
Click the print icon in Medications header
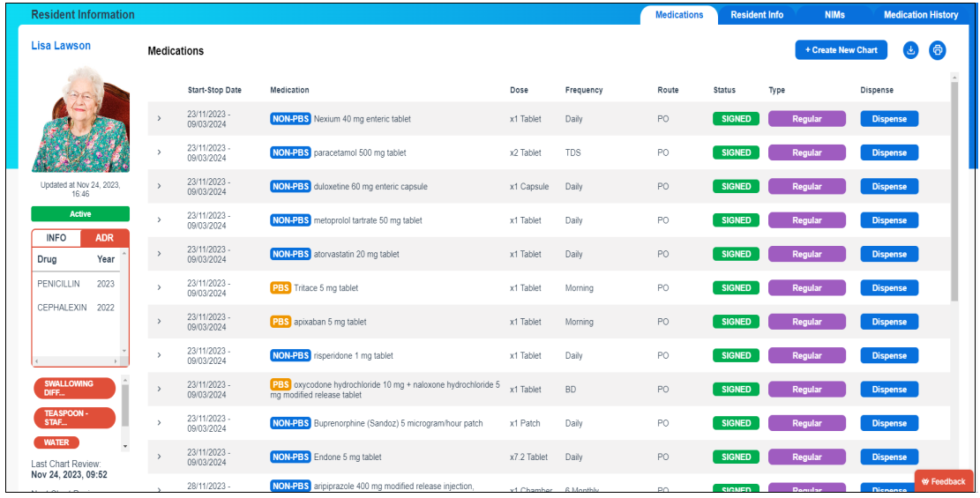point(938,50)
